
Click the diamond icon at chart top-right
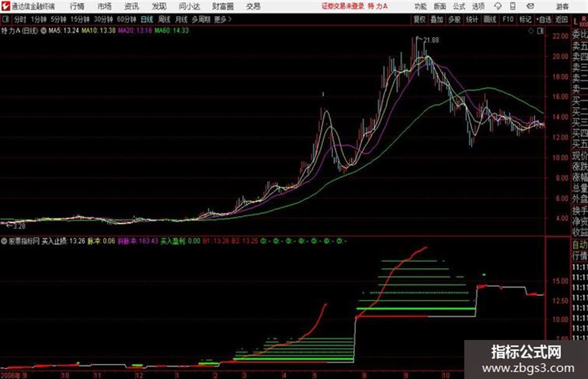coord(531,31)
